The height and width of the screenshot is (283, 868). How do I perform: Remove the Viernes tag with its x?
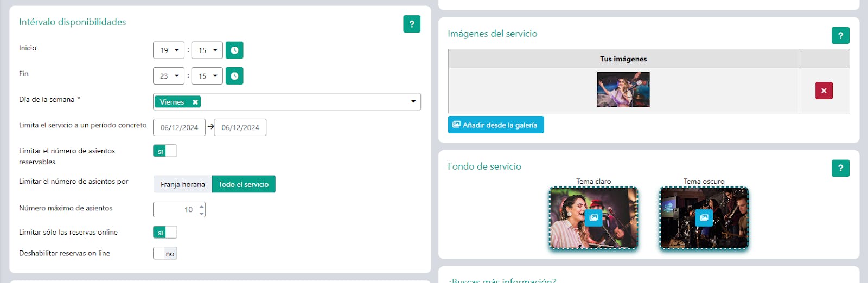[195, 102]
